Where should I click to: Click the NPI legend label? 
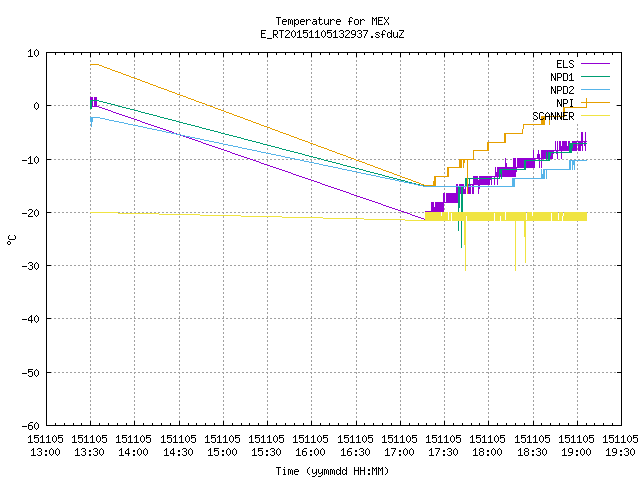point(565,103)
